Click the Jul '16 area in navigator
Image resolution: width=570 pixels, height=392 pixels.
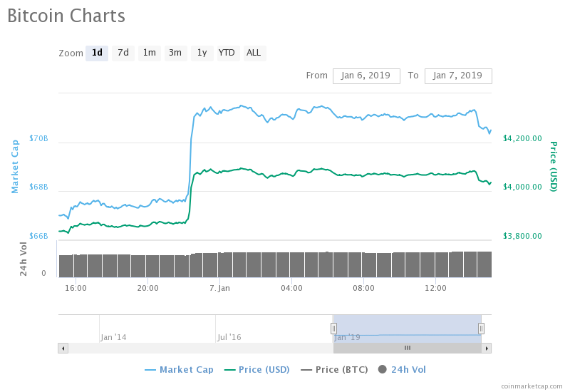pos(229,336)
